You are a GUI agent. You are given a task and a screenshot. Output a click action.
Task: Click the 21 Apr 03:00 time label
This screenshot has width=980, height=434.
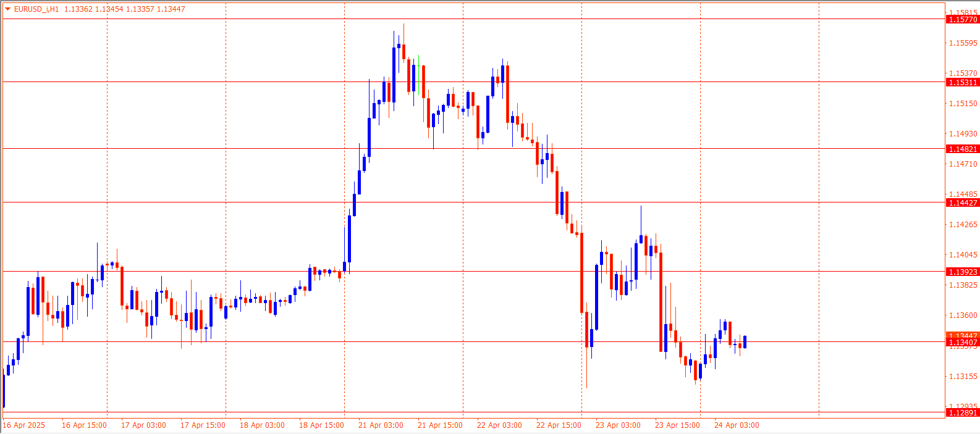pos(381,425)
